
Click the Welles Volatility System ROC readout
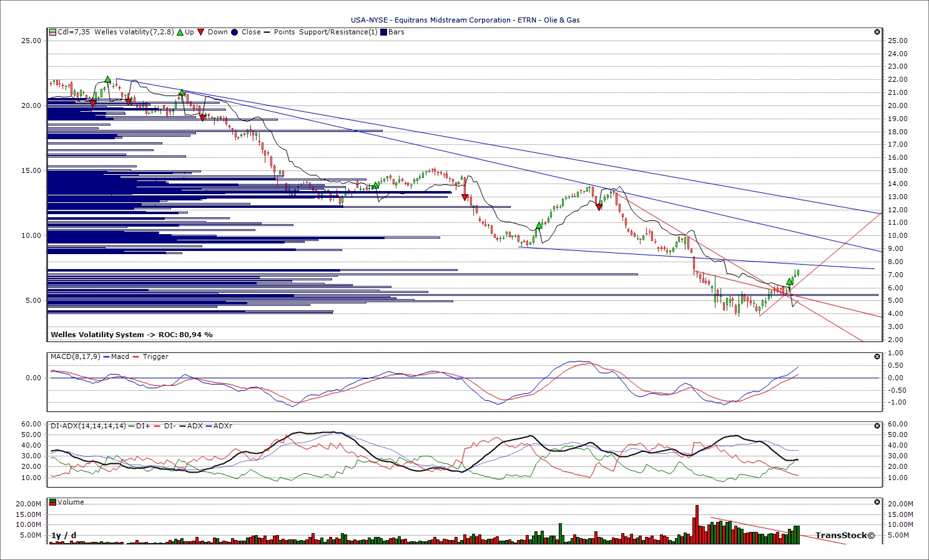[x=132, y=335]
